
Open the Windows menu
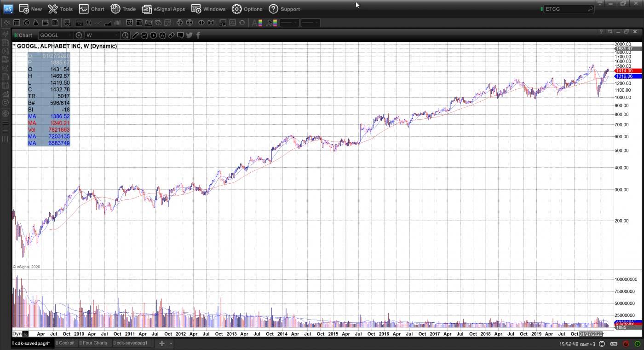208,9
